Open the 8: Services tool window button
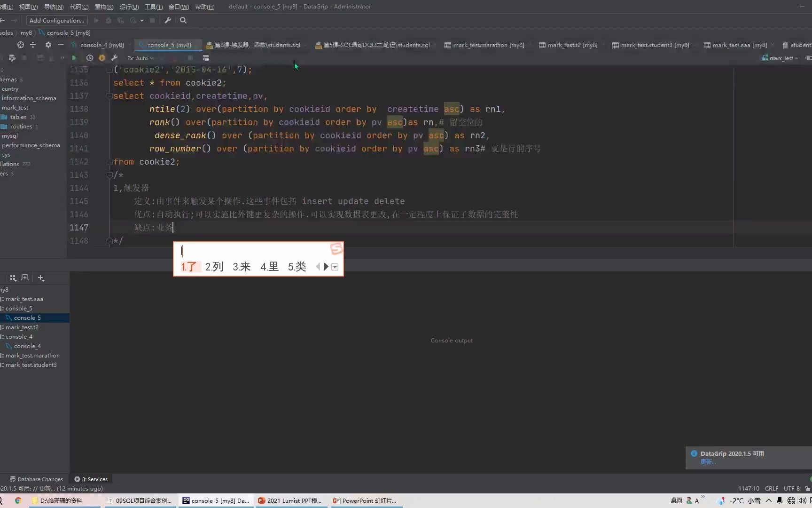 (x=91, y=479)
